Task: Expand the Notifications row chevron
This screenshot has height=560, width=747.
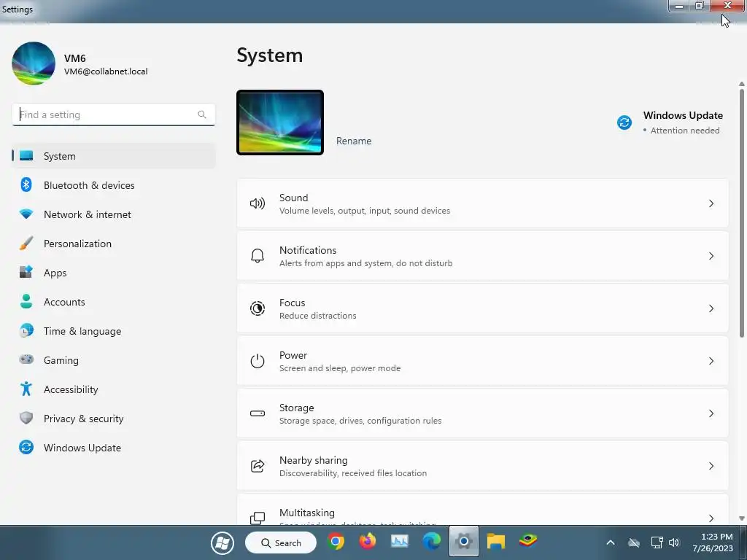Action: point(711,256)
